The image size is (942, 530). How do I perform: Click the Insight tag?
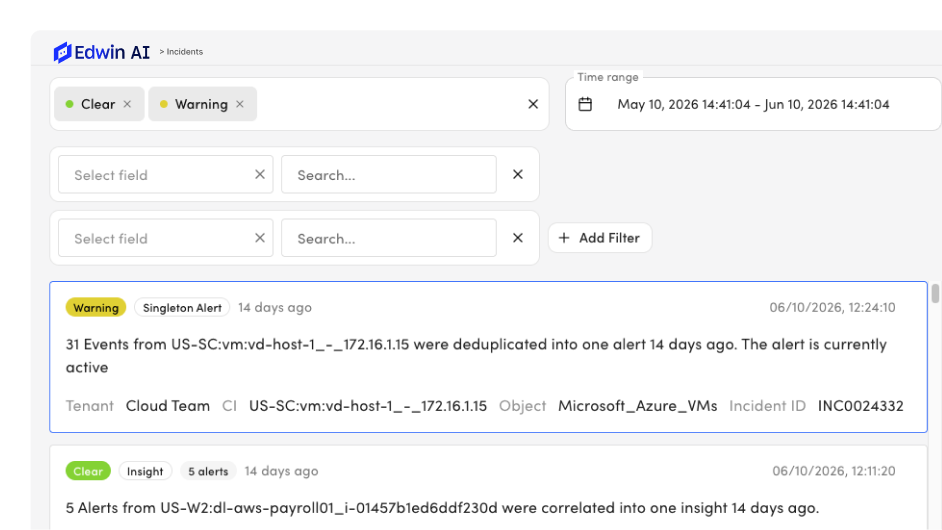(145, 471)
